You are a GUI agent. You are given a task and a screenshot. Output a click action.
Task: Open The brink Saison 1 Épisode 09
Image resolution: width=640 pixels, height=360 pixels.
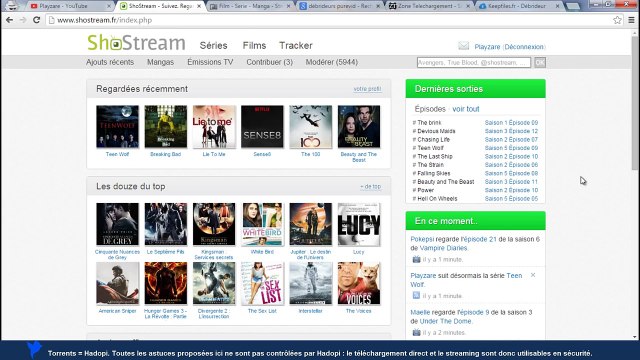(511, 122)
